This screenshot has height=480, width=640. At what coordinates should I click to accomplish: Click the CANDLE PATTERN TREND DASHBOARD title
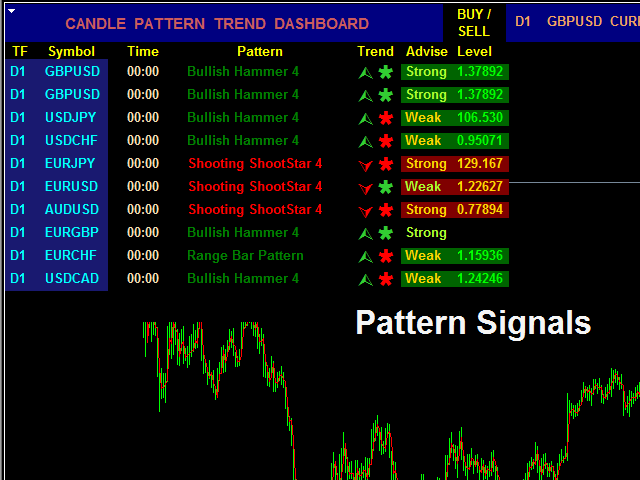click(217, 24)
